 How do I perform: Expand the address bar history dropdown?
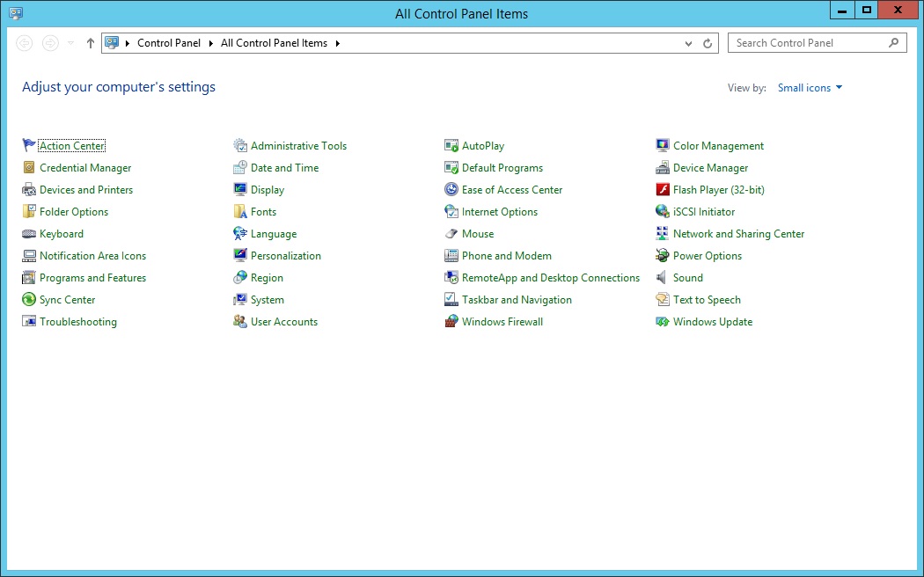click(688, 42)
